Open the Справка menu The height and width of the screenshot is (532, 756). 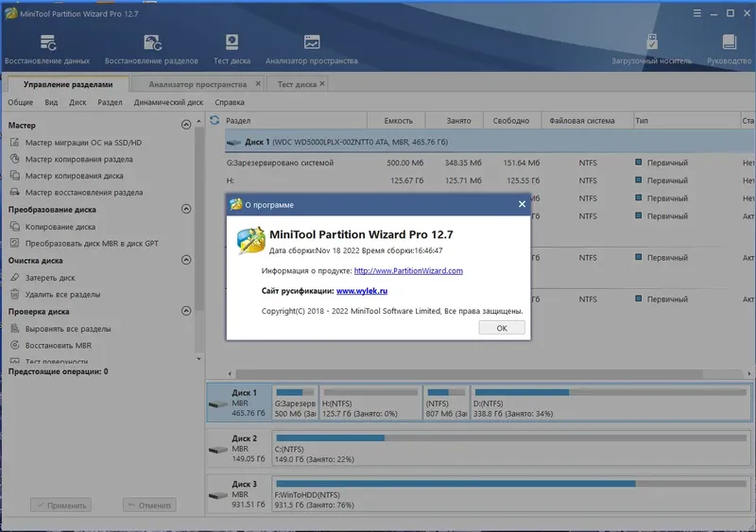tap(230, 102)
